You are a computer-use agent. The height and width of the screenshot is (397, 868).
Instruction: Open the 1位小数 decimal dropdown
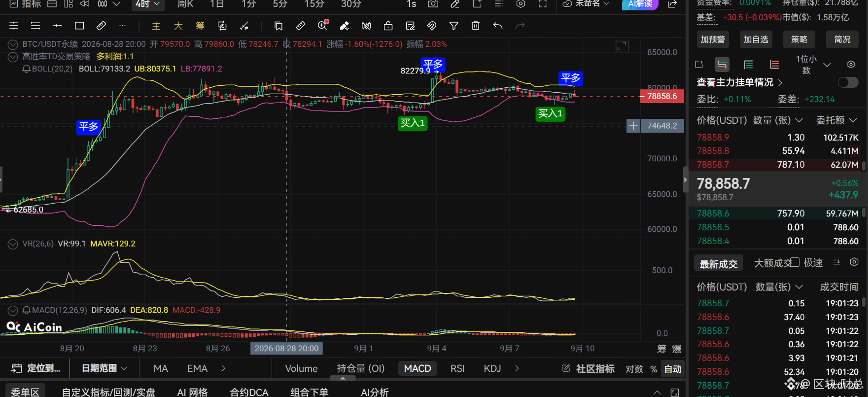pyautogui.click(x=813, y=65)
